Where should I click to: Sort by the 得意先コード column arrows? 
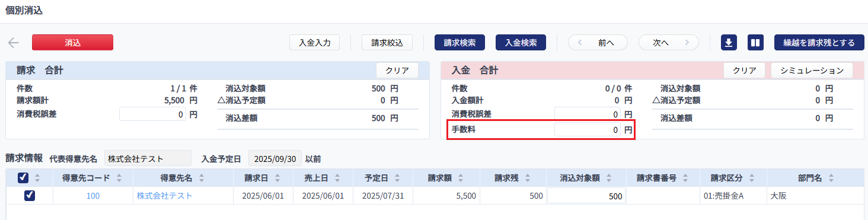[119, 178]
